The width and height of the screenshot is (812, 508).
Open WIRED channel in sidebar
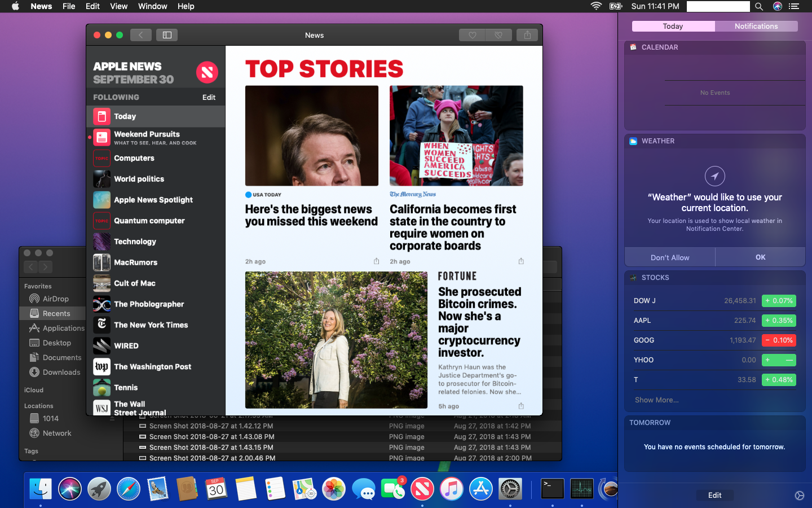[x=156, y=346]
